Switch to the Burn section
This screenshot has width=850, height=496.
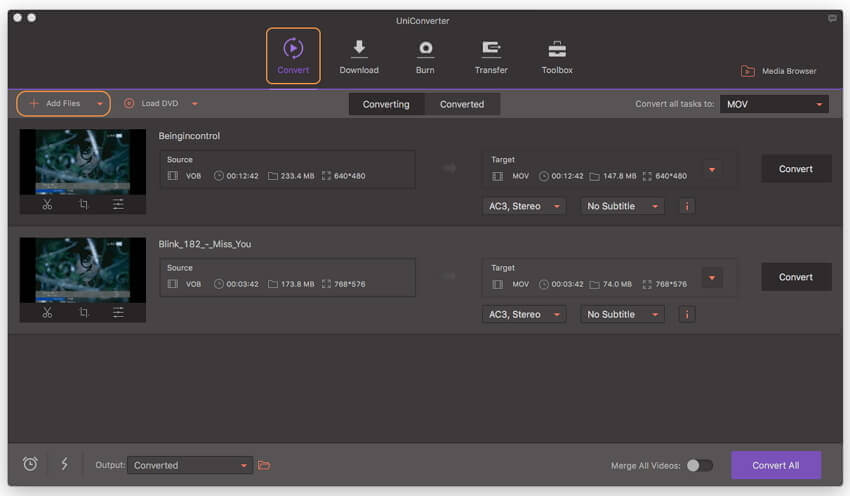pyautogui.click(x=425, y=56)
